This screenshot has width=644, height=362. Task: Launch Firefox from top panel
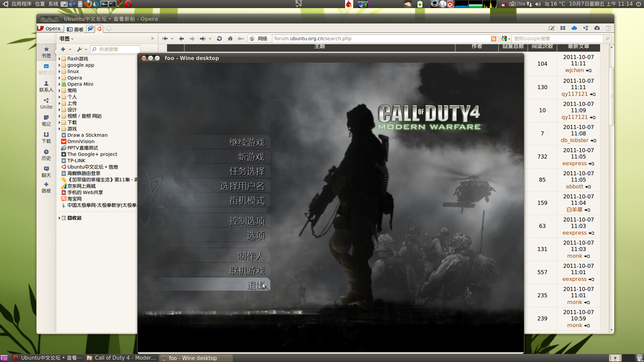click(x=88, y=4)
